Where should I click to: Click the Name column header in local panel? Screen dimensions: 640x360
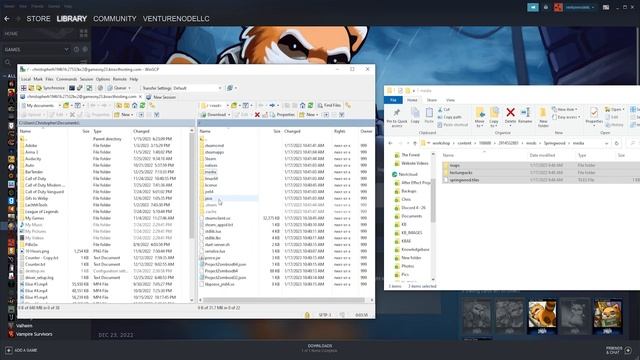coord(25,131)
